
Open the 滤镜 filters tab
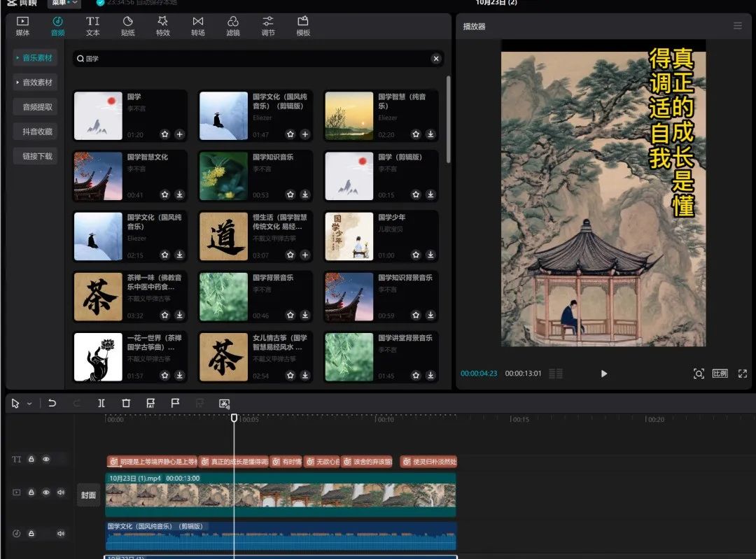(233, 26)
